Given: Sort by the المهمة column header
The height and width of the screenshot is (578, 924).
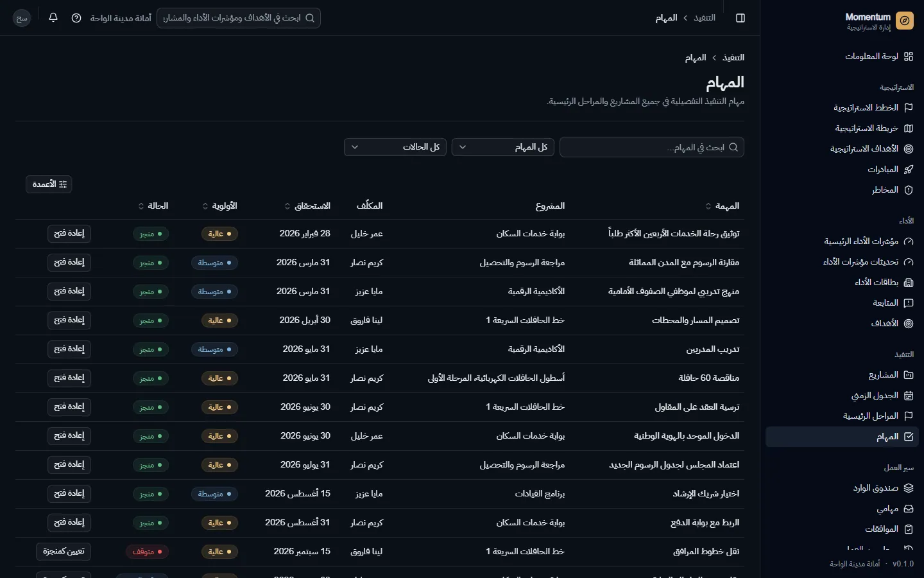Looking at the screenshot, I should point(722,206).
